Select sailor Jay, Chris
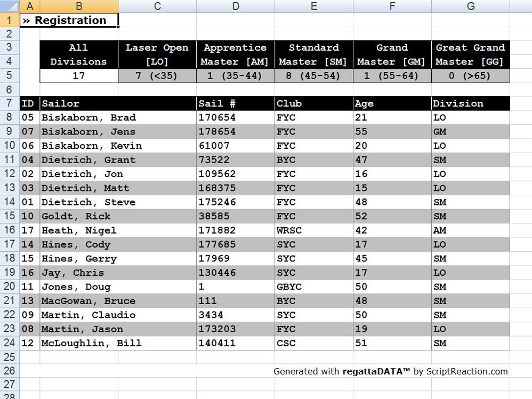This screenshot has width=532, height=399. point(118,273)
